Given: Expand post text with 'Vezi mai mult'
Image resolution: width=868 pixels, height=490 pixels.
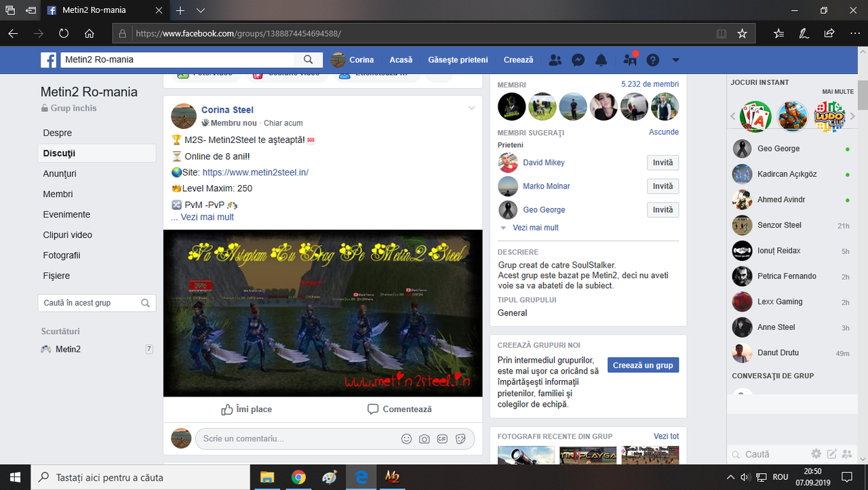Looking at the screenshot, I should coord(208,217).
